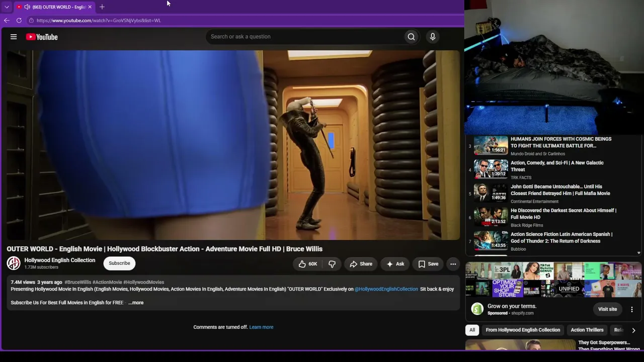
Task: Select title 'HUMANS JOIN FORCES WITH COSMIC BEINGS'
Action: (x=561, y=142)
